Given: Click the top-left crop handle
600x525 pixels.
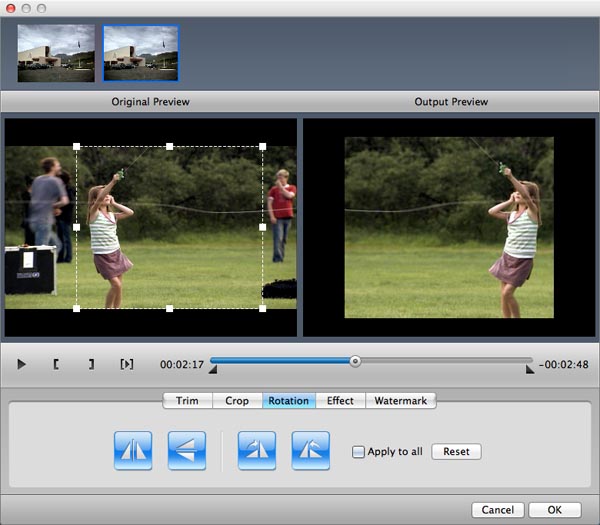Looking at the screenshot, I should tap(77, 147).
